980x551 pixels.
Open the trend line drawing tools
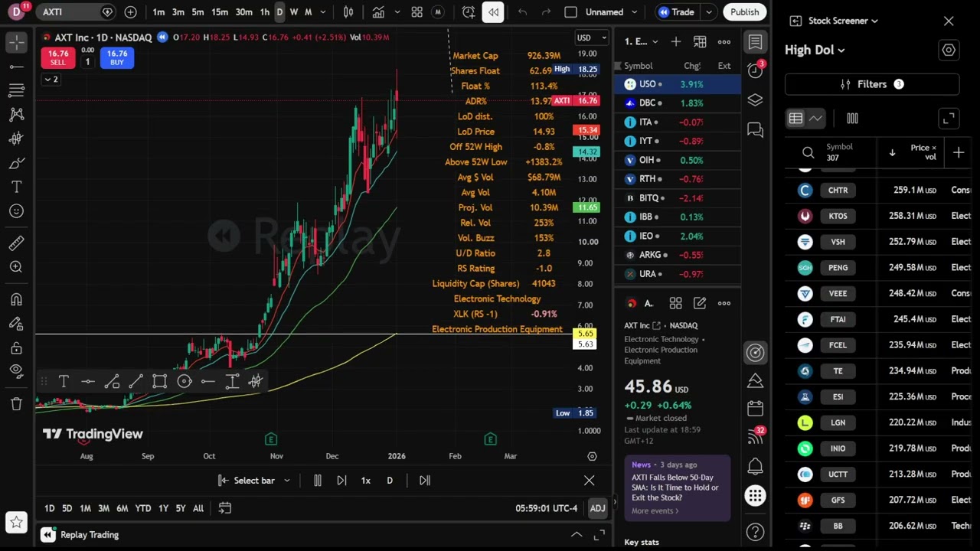tap(16, 67)
